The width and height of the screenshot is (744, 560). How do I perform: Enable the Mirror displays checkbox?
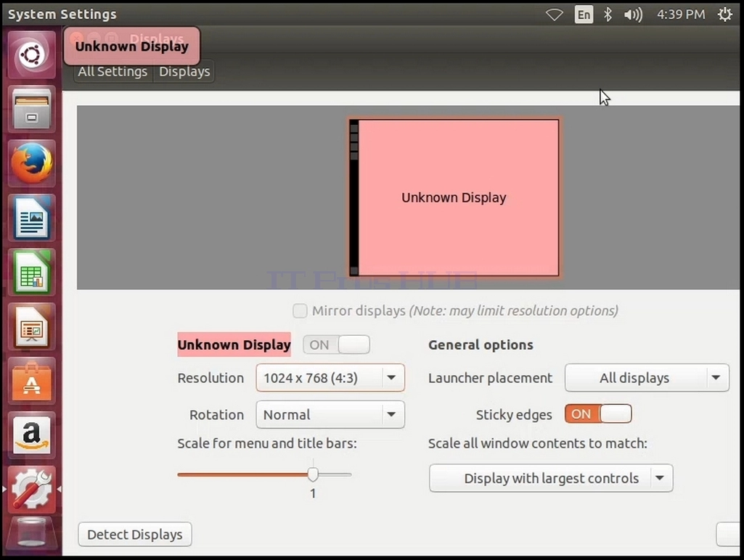tap(300, 311)
